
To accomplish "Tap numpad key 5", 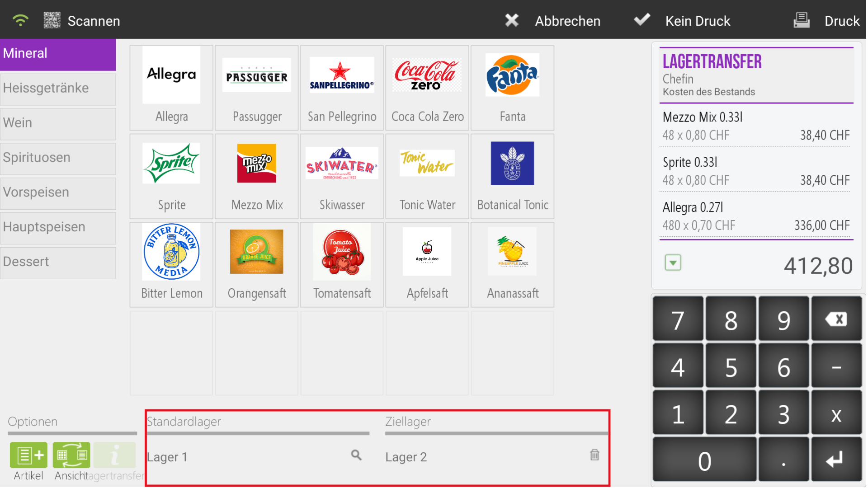I will tap(731, 366).
